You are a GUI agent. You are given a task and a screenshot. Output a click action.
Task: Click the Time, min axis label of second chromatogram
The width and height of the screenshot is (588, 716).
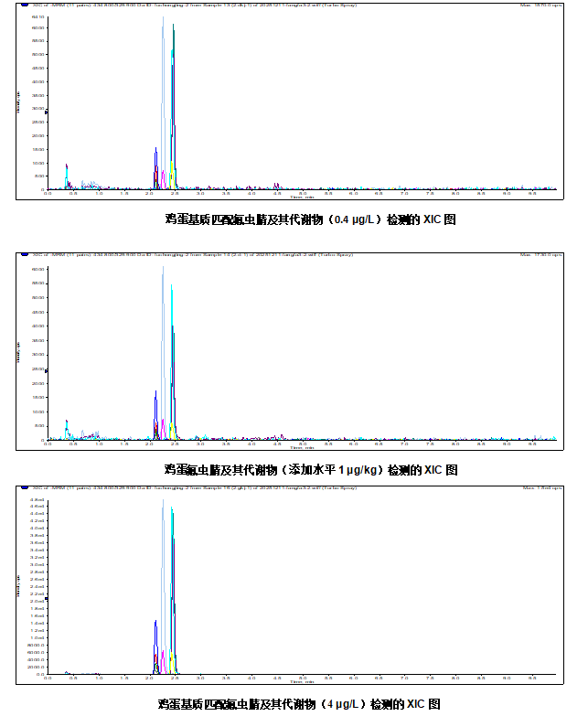pyautogui.click(x=302, y=448)
